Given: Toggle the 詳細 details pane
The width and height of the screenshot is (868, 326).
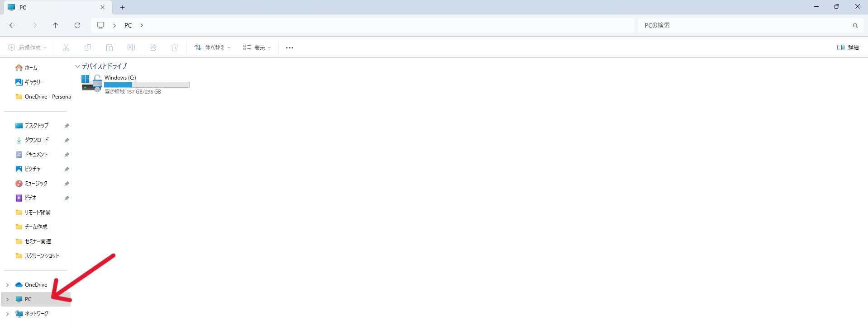Looking at the screenshot, I should pyautogui.click(x=848, y=47).
